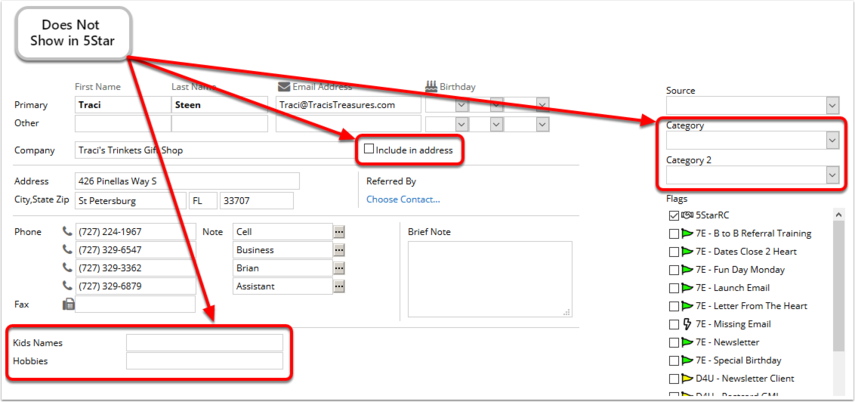Image resolution: width=855 pixels, height=402 pixels.
Task: Click phone icon next to (727) 224-1967
Action: pyautogui.click(x=68, y=232)
